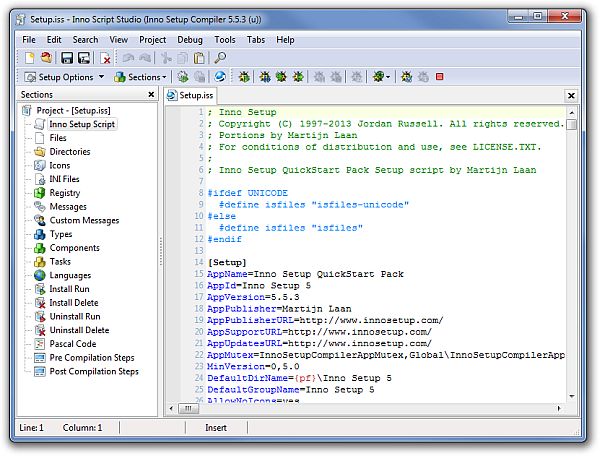This screenshot has width=600, height=456.
Task: Click the first green bug debug icon
Action: click(x=244, y=77)
